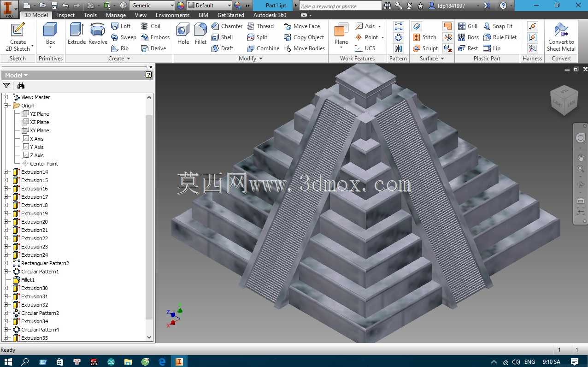The height and width of the screenshot is (367, 588).
Task: Switch to the Inspect tab
Action: pos(66,15)
